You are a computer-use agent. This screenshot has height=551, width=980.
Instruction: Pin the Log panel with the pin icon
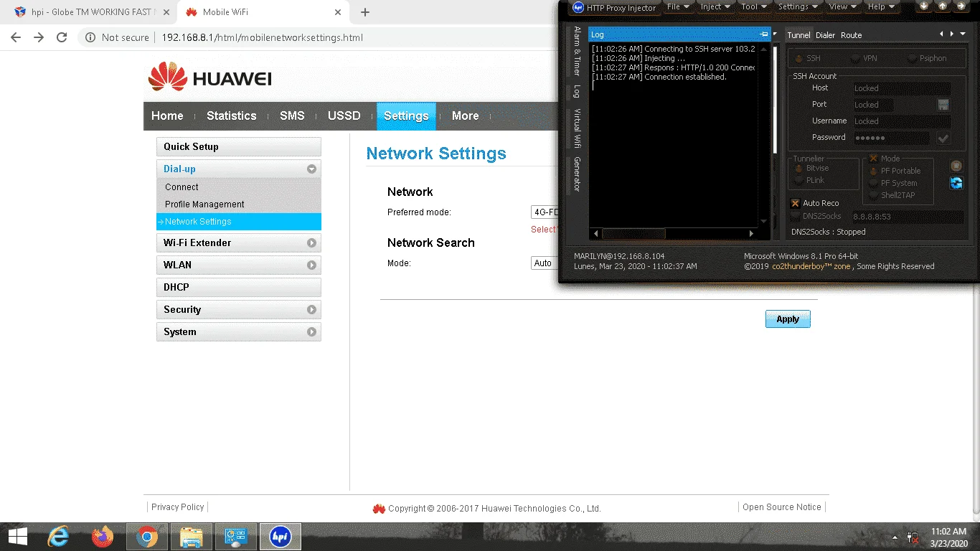tap(764, 34)
